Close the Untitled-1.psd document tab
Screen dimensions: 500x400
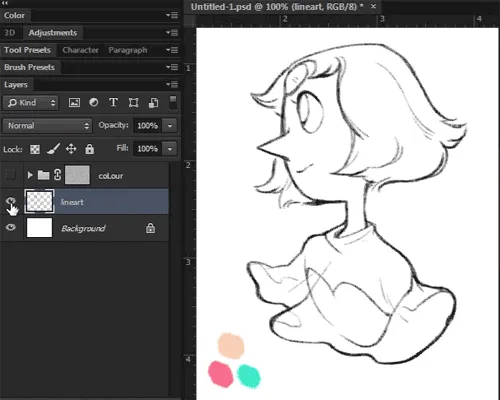pos(373,6)
